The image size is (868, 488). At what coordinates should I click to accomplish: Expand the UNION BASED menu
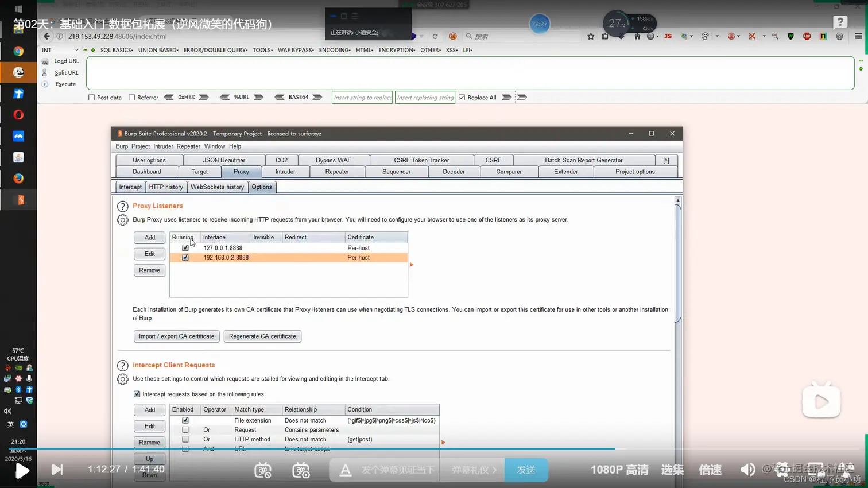click(158, 50)
